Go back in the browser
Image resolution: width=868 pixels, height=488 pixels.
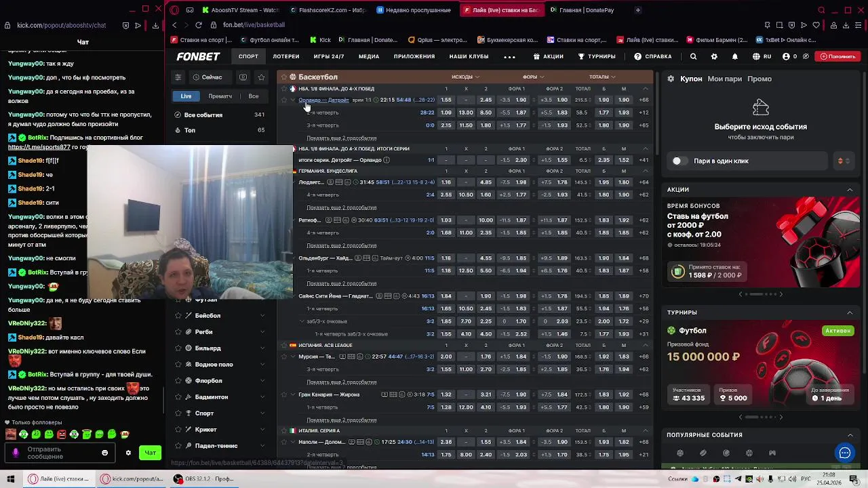pos(174,25)
